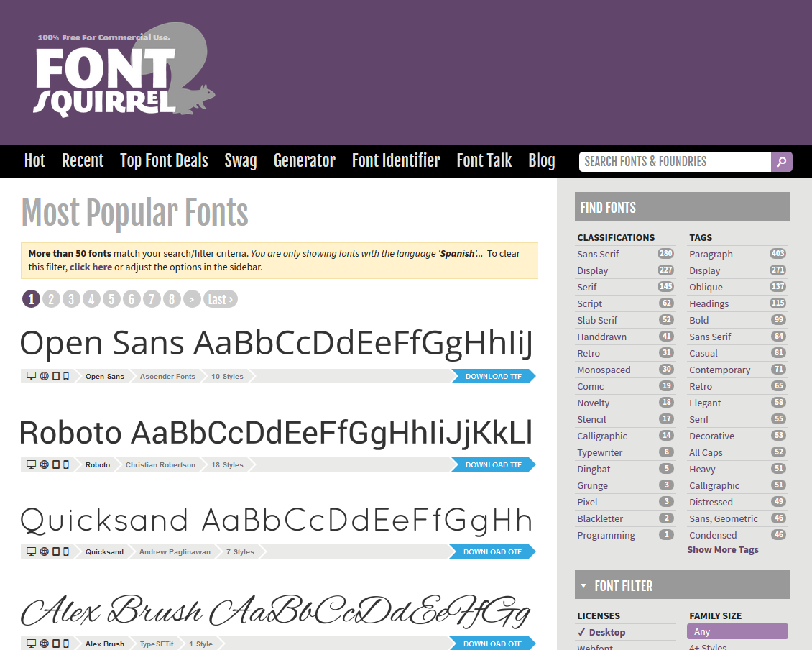812x650 pixels.
Task: Click the monitor icon beside Roboto
Action: point(30,464)
